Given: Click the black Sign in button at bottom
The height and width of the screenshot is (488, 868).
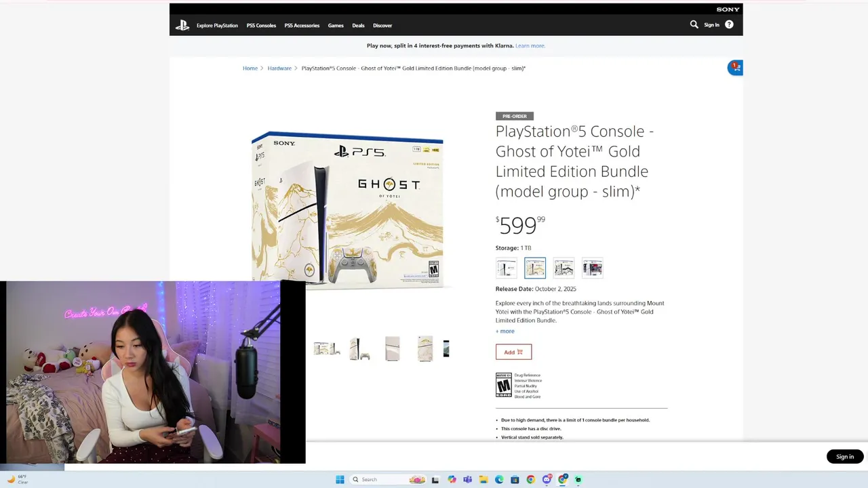Looking at the screenshot, I should 845,456.
